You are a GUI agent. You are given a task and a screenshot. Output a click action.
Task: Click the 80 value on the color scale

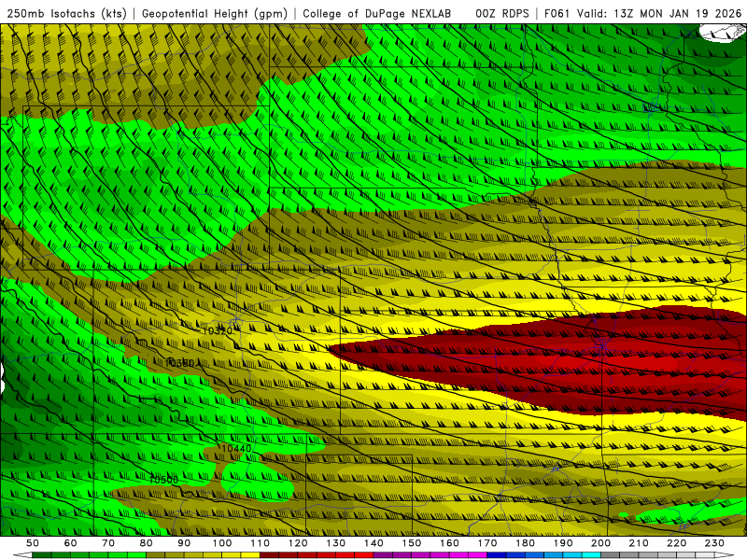(x=147, y=543)
